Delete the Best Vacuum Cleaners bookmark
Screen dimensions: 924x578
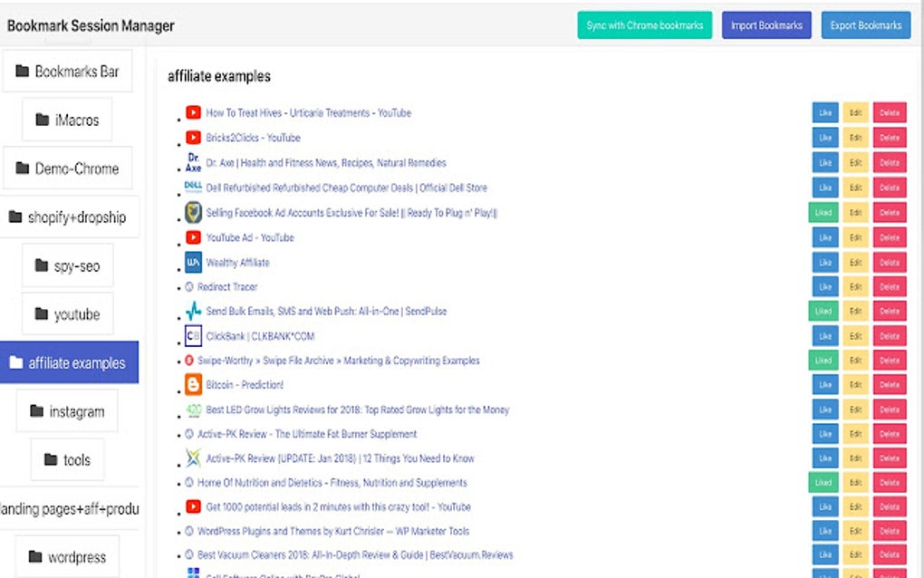(x=890, y=554)
